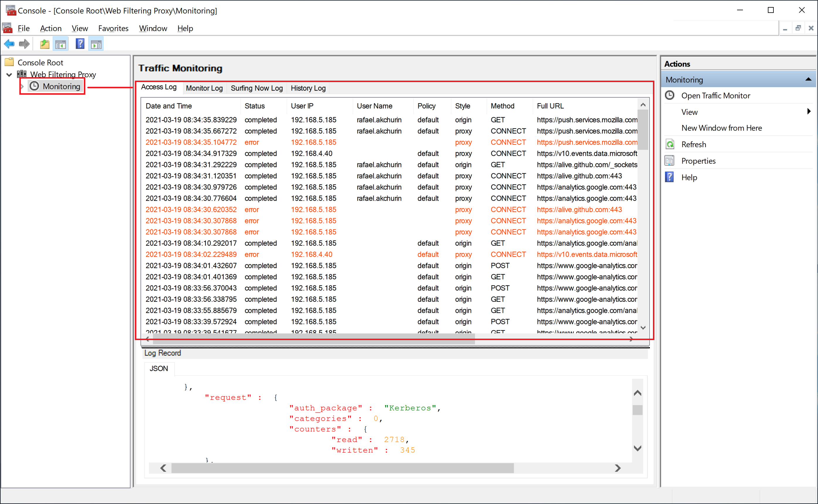Click scroll-down arrow of access log list
The width and height of the screenshot is (818, 504).
pos(643,328)
